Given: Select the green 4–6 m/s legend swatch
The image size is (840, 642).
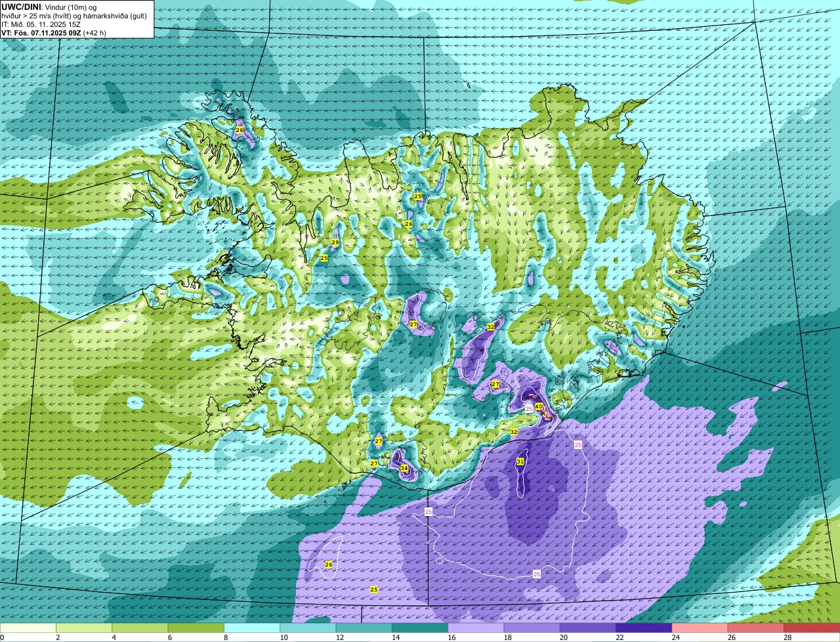Looking at the screenshot, I should 140,628.
